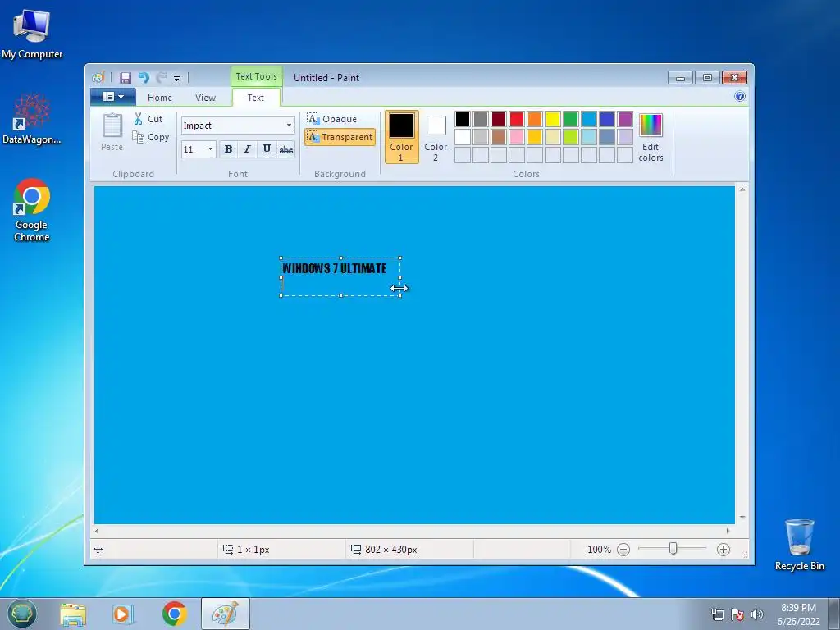Open the Edit colors dialog
840x630 pixels.
651,137
